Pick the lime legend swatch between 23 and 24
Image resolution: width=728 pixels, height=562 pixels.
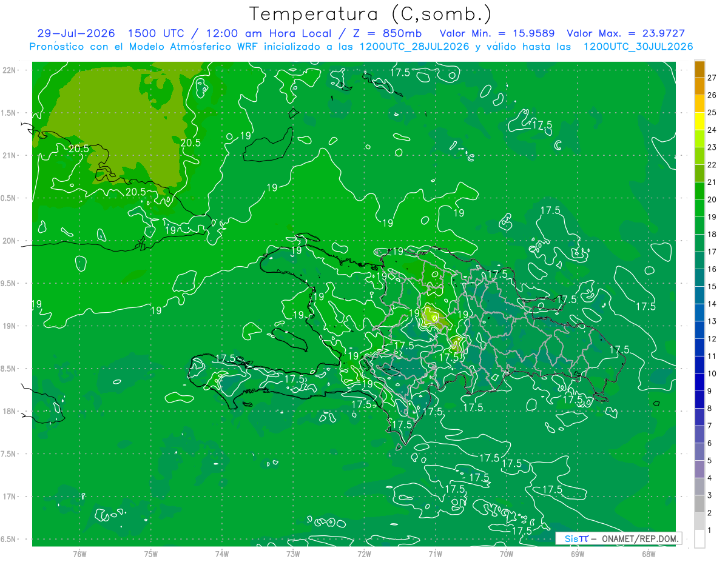[699, 138]
